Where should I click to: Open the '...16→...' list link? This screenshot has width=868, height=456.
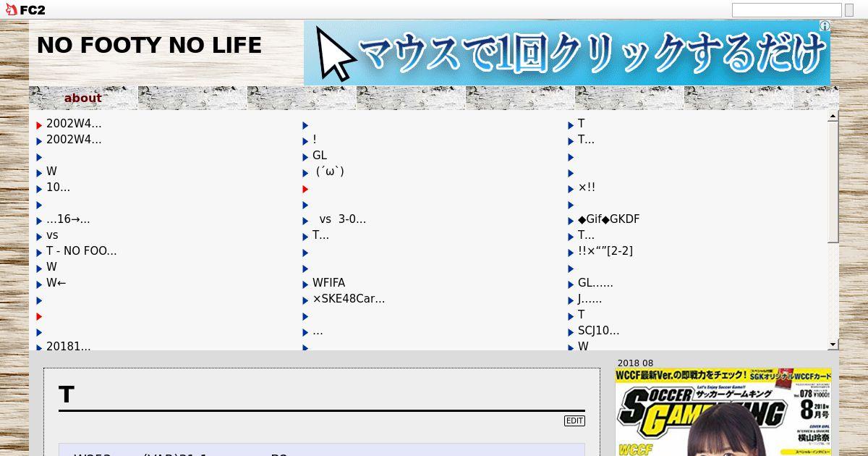(x=68, y=219)
